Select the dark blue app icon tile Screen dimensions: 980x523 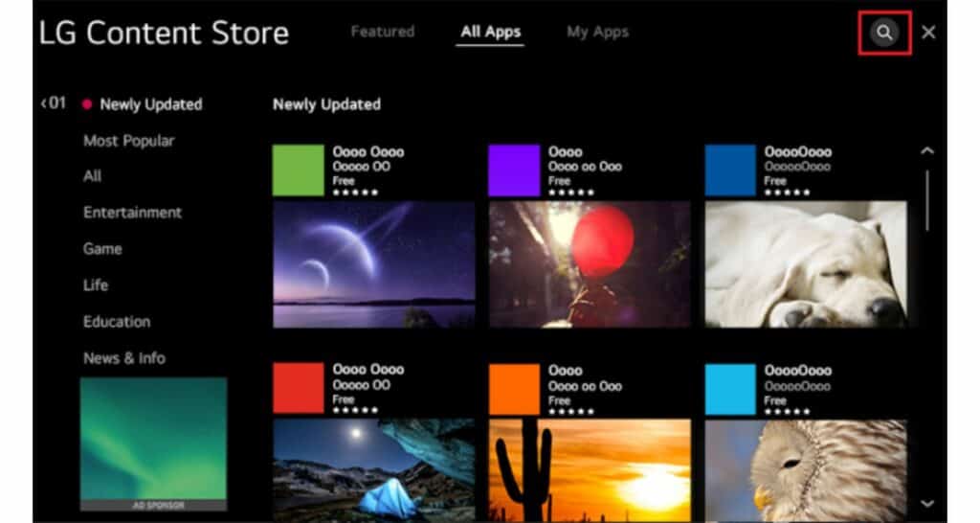tap(730, 171)
